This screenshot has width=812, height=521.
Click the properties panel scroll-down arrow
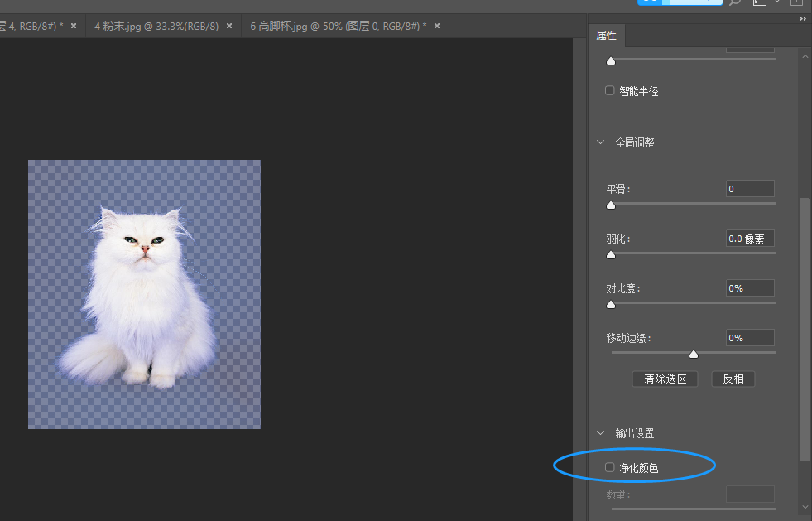[x=805, y=508]
